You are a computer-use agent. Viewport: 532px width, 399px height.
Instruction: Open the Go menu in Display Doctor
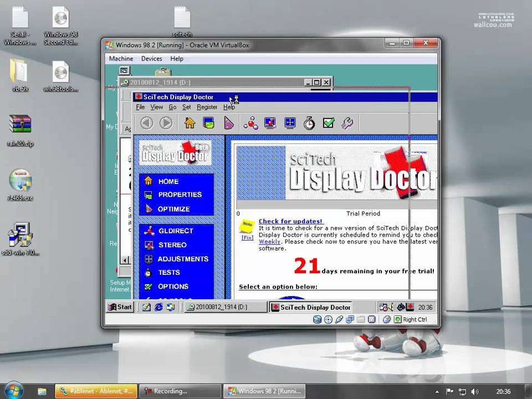pyautogui.click(x=172, y=107)
